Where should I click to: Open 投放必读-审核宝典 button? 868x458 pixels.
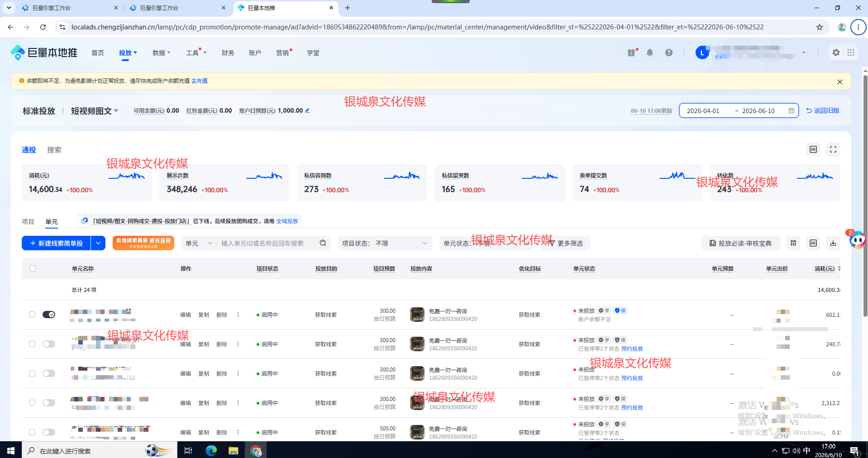tap(741, 243)
